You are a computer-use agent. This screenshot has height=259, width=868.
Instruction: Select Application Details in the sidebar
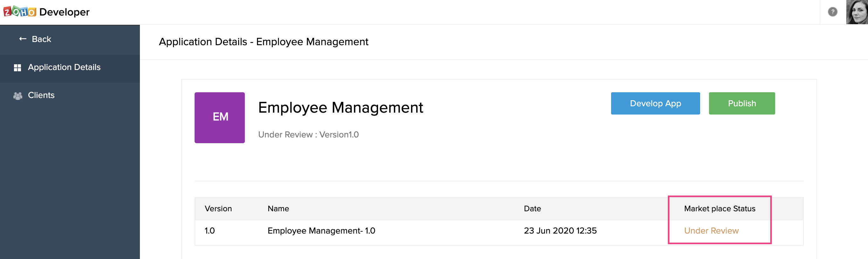pos(64,67)
